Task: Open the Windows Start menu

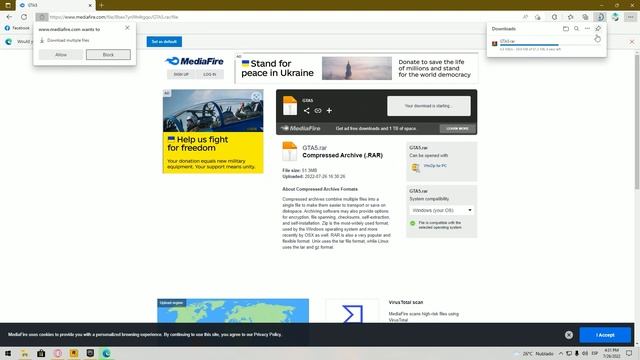Action: pyautogui.click(x=8, y=353)
